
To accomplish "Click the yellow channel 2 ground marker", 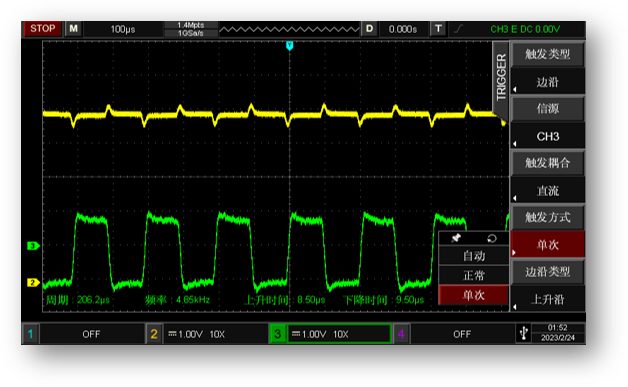I will [x=33, y=282].
